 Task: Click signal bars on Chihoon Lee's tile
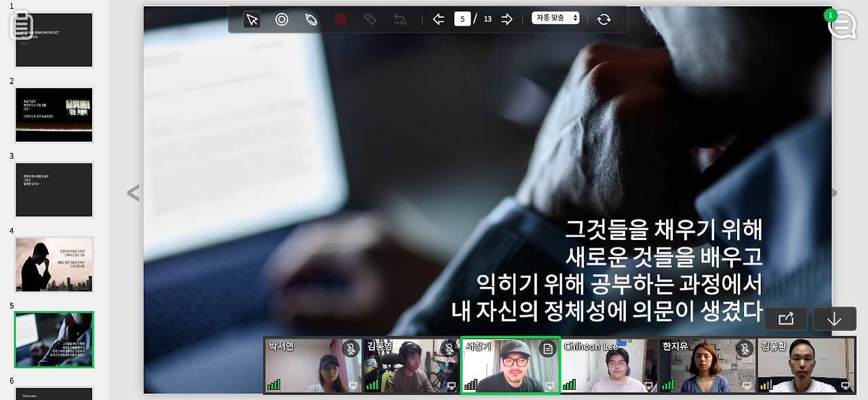click(569, 384)
